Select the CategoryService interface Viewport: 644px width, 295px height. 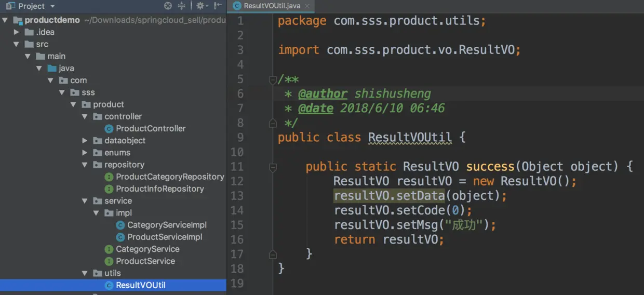click(147, 249)
